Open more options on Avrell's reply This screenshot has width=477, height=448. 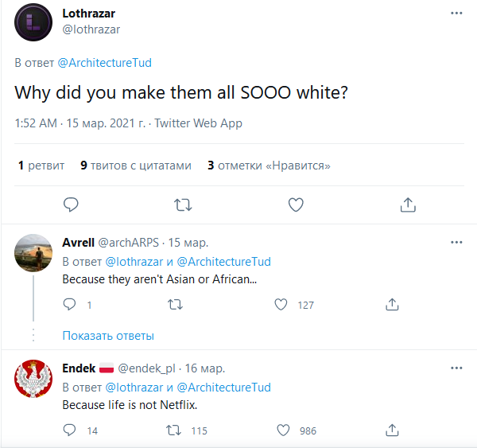tap(456, 242)
